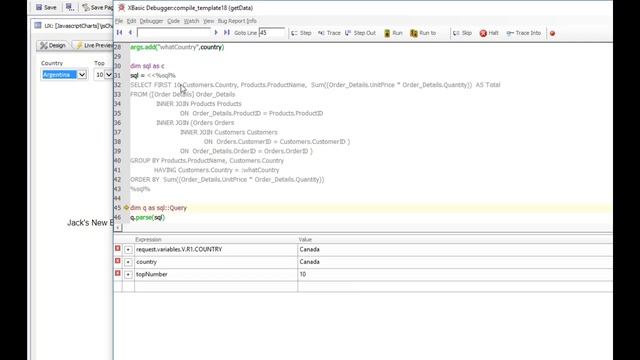Click the Step Out button

pos(360,33)
